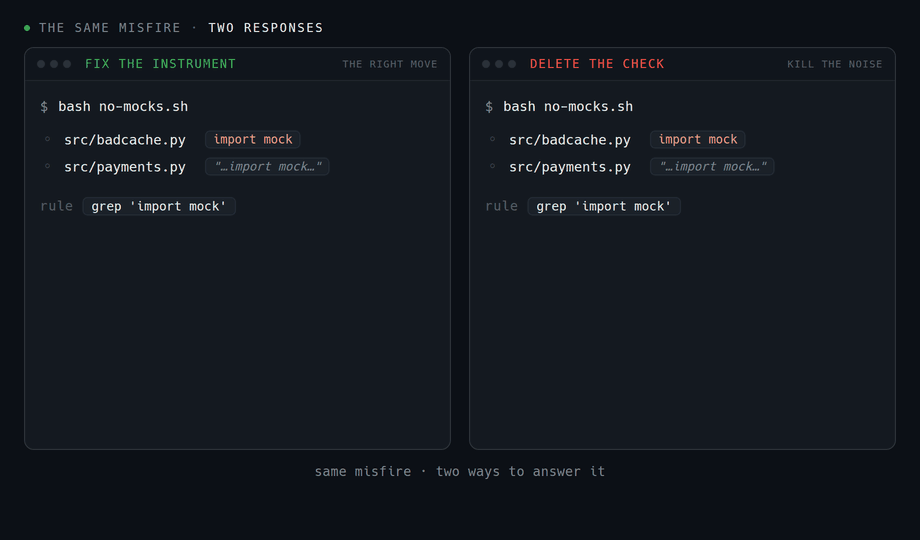Select src/payments.py in Fix the Instrument panel
The width and height of the screenshot is (920, 540).
click(x=125, y=167)
